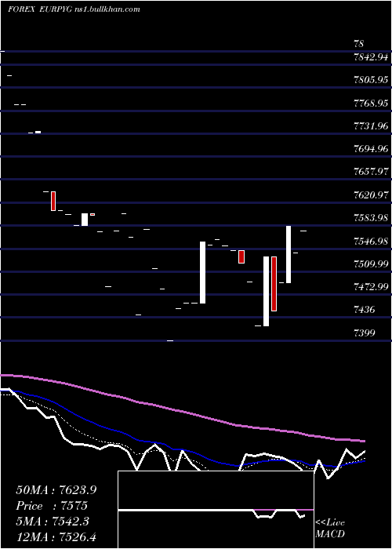Click the 7509.99 price level label

tap(371, 264)
